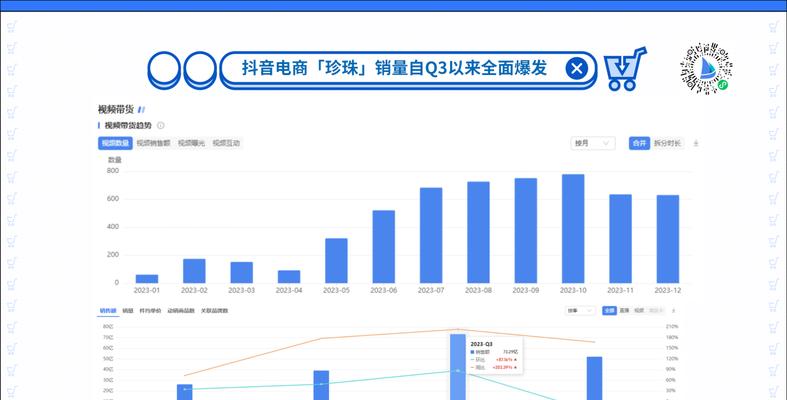Viewport: 787px width, 400px height.
Task: Select the 销售额 metric tab
Action: click(108, 311)
